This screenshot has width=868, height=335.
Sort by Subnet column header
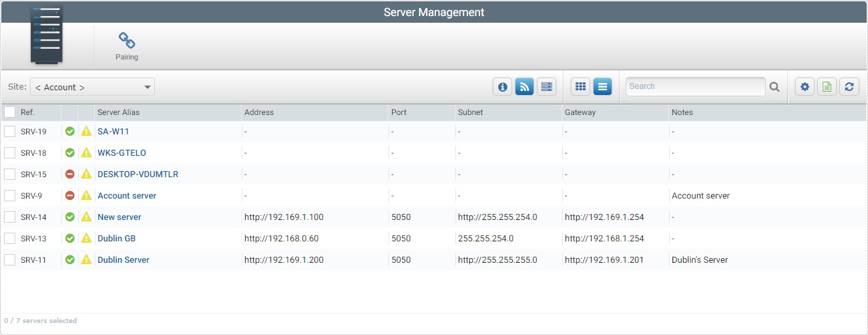[470, 112]
